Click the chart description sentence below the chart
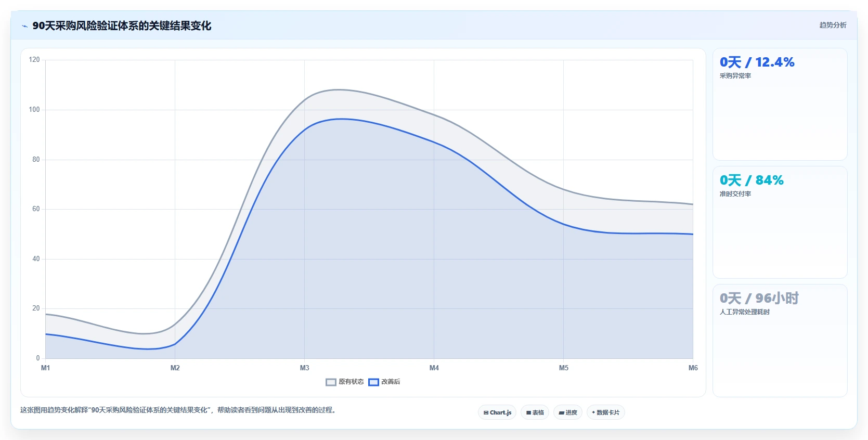The image size is (868, 440). (x=179, y=410)
